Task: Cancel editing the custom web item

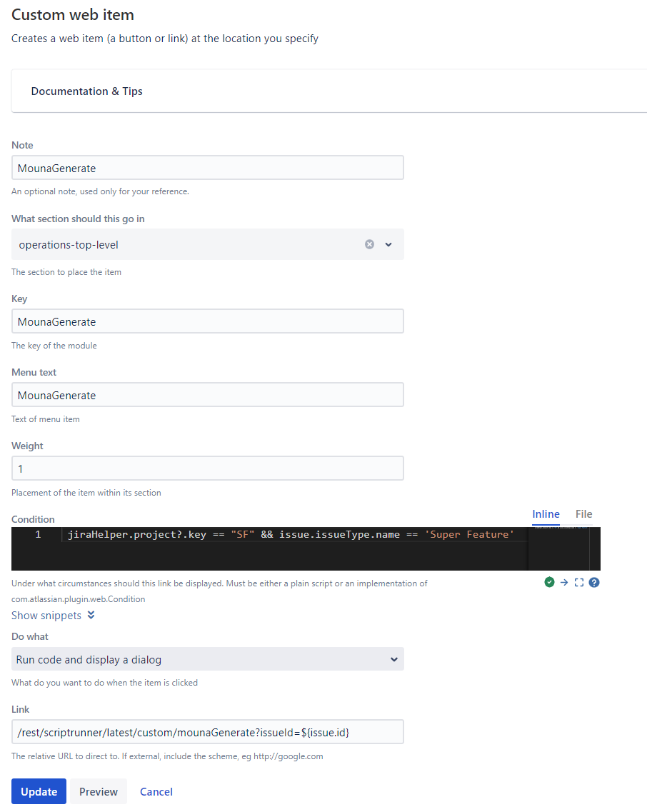Action: point(156,791)
